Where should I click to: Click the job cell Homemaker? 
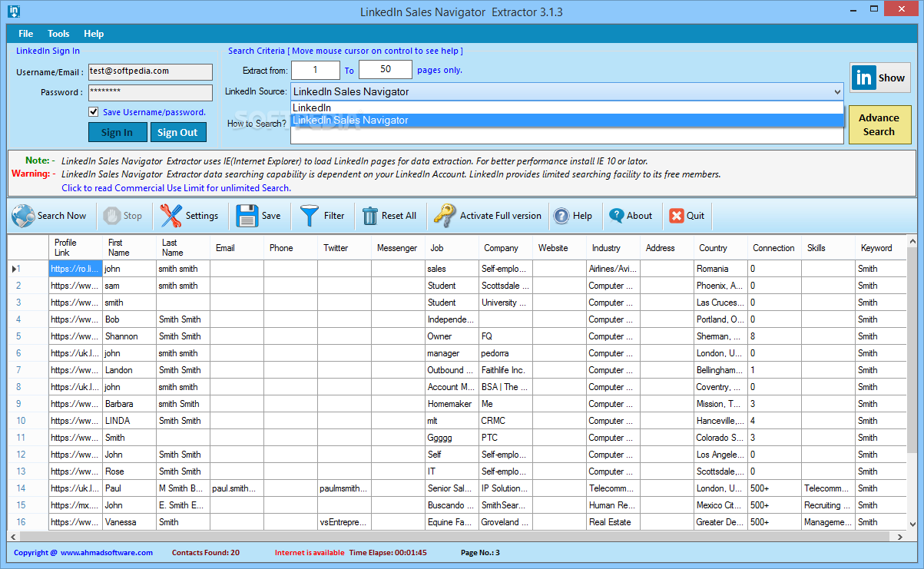point(452,404)
